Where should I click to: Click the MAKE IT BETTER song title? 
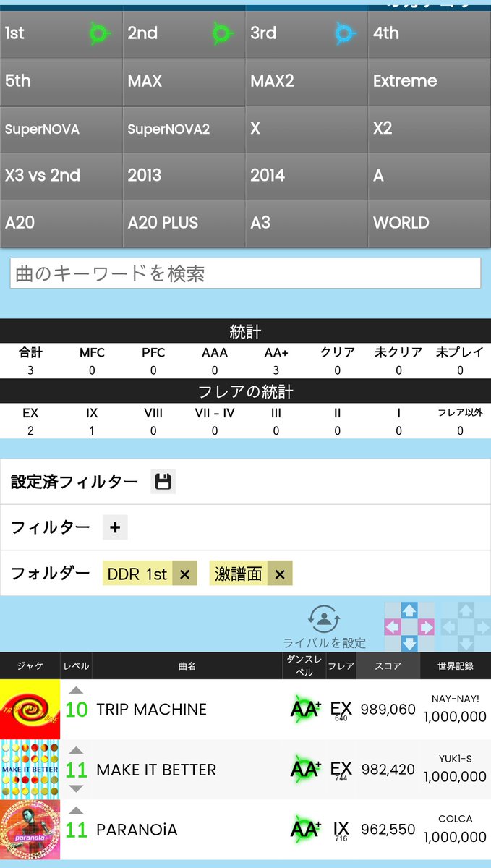pos(156,770)
